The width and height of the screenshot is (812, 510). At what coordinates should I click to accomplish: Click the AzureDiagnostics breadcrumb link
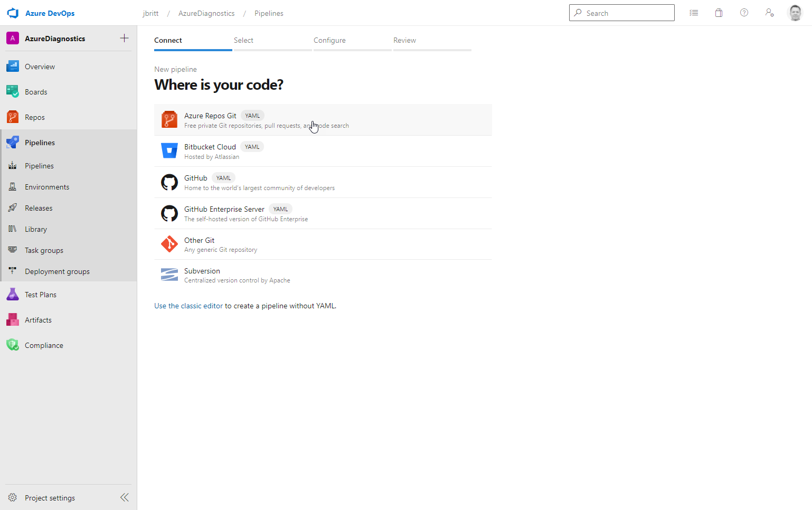tap(206, 13)
